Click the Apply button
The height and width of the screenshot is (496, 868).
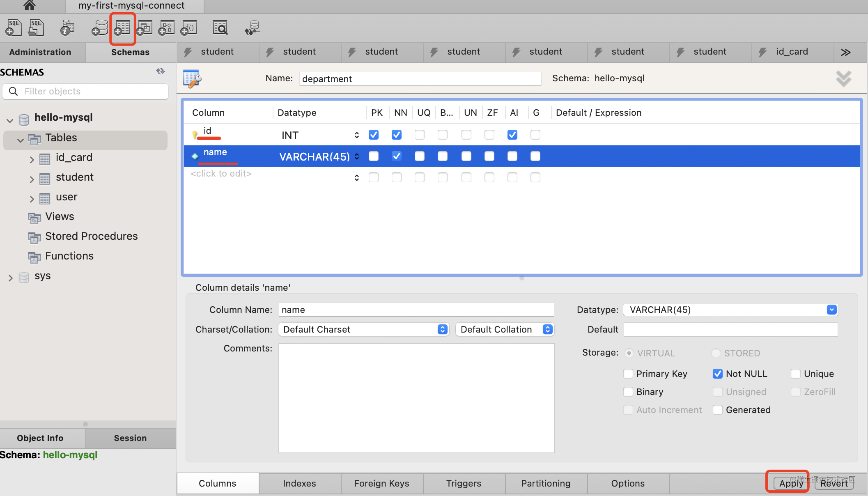tap(791, 483)
